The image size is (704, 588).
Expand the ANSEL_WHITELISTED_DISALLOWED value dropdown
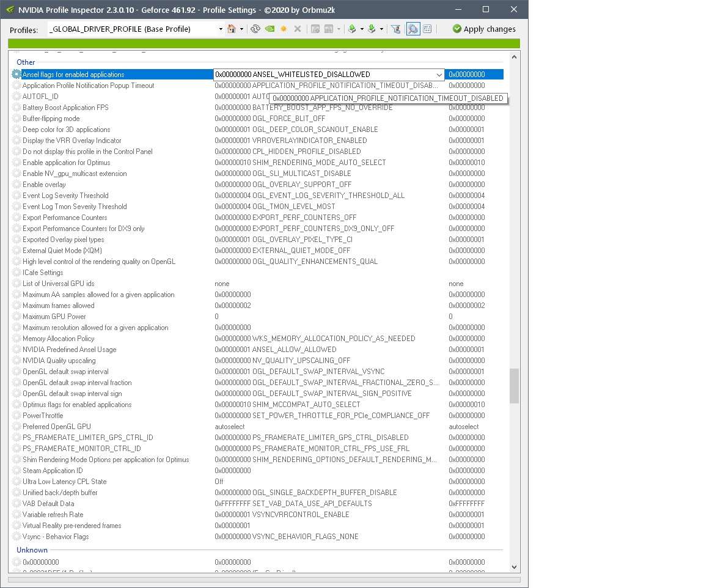pos(439,75)
